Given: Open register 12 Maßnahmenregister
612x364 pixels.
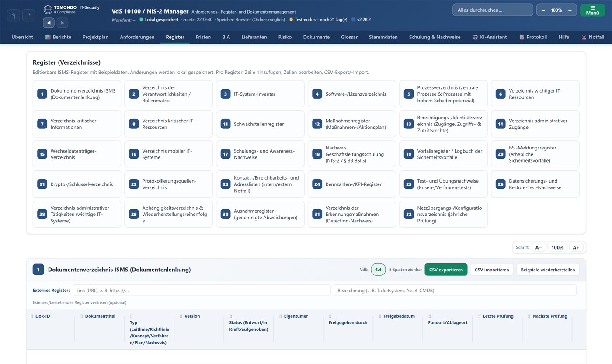Looking at the screenshot, I should [x=352, y=124].
